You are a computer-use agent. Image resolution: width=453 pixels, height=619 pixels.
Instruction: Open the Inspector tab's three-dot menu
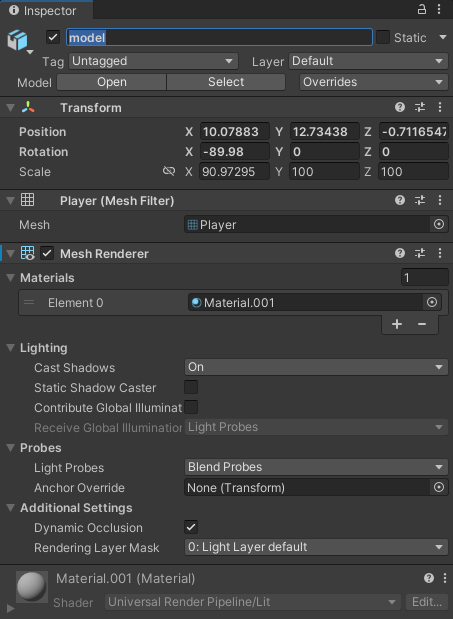(x=439, y=9)
